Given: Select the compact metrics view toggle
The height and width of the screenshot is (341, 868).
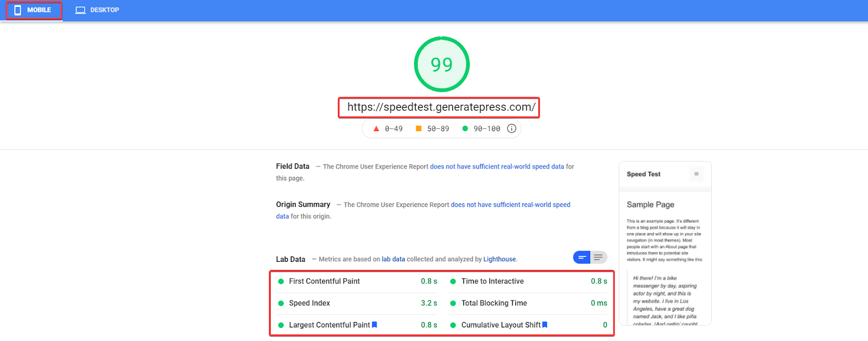Looking at the screenshot, I should click(582, 257).
